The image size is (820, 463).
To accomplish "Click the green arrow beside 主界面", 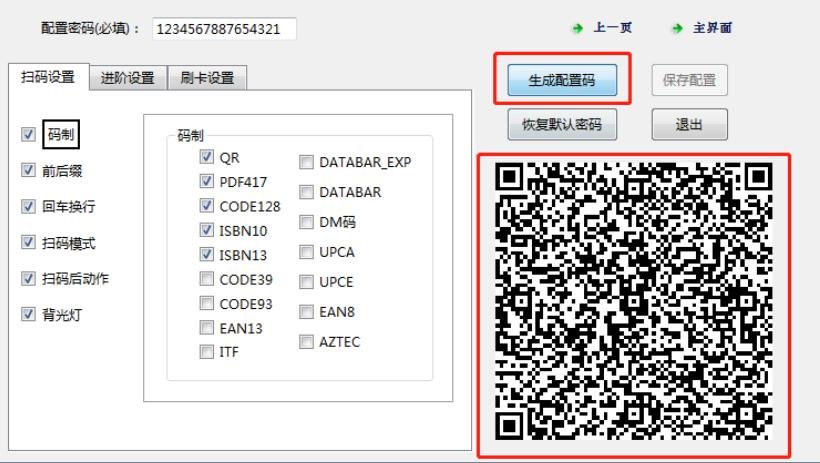I will click(678, 28).
